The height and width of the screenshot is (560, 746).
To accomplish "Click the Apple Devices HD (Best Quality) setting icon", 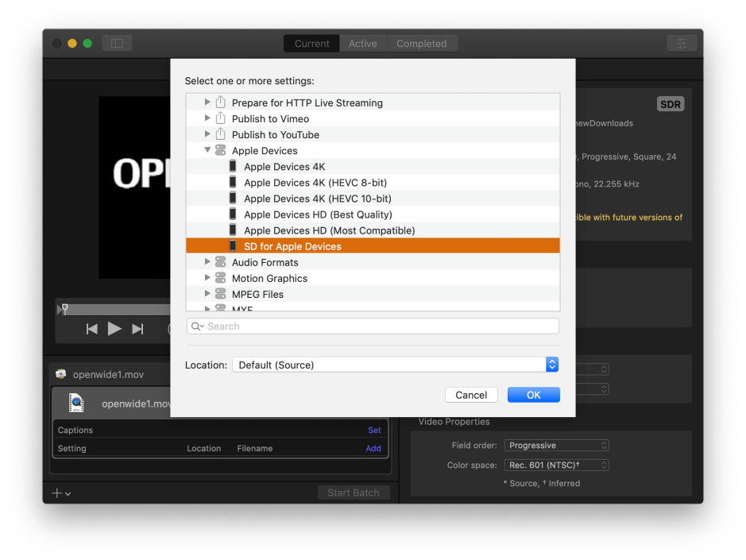I will click(x=233, y=214).
